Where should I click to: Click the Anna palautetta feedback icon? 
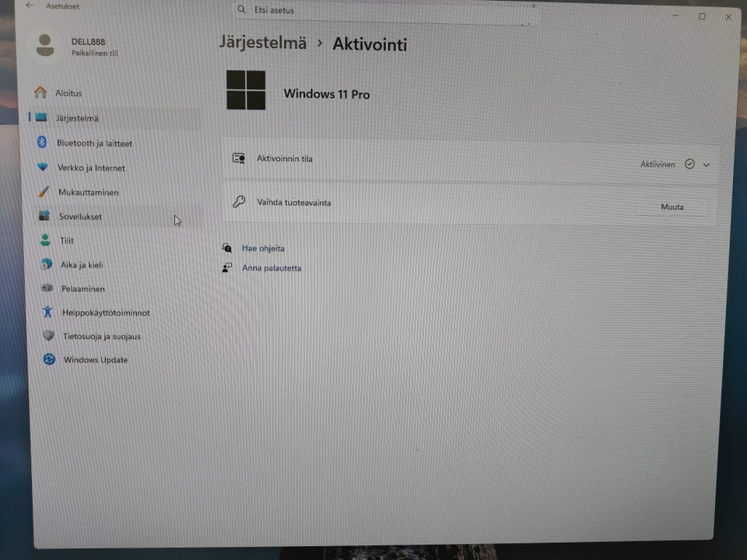click(227, 268)
